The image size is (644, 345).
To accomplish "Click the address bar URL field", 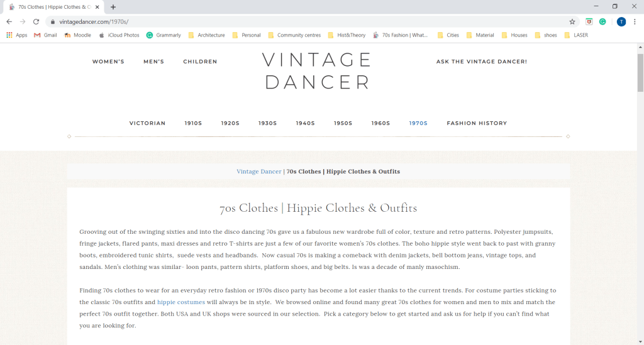I will (314, 21).
